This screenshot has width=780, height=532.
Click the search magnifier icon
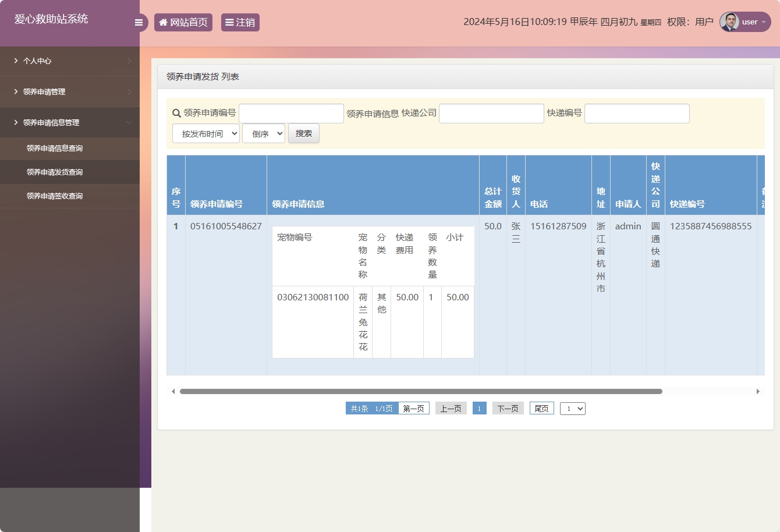(176, 114)
